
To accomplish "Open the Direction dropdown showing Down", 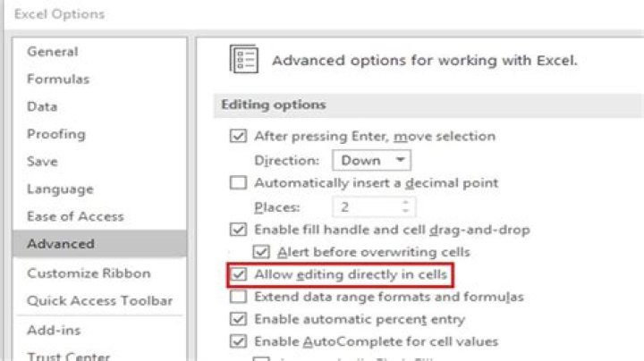I will [371, 161].
